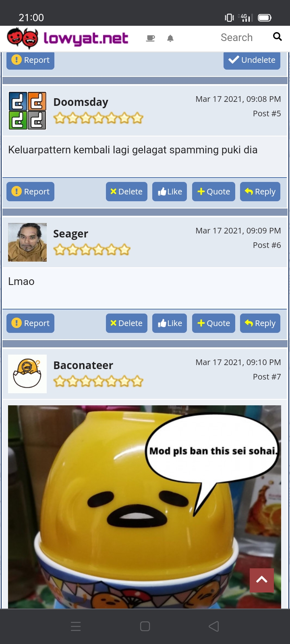Open the notifications bell icon
The image size is (290, 644).
170,38
